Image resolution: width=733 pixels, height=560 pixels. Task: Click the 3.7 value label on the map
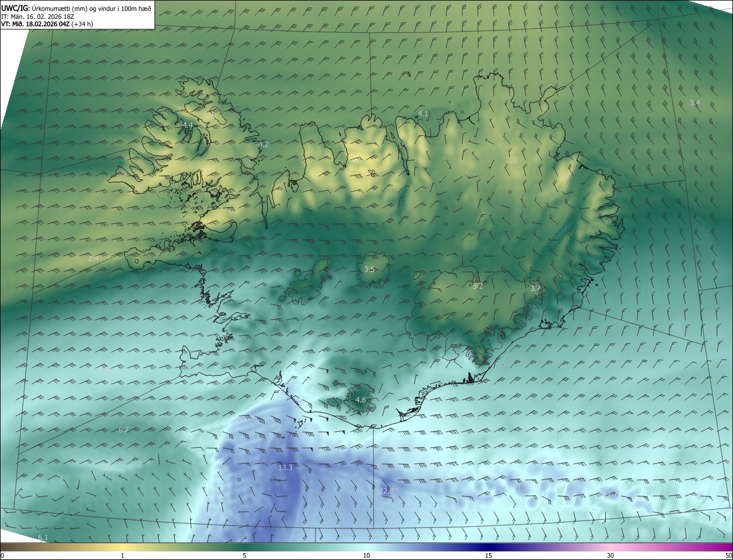coord(535,289)
